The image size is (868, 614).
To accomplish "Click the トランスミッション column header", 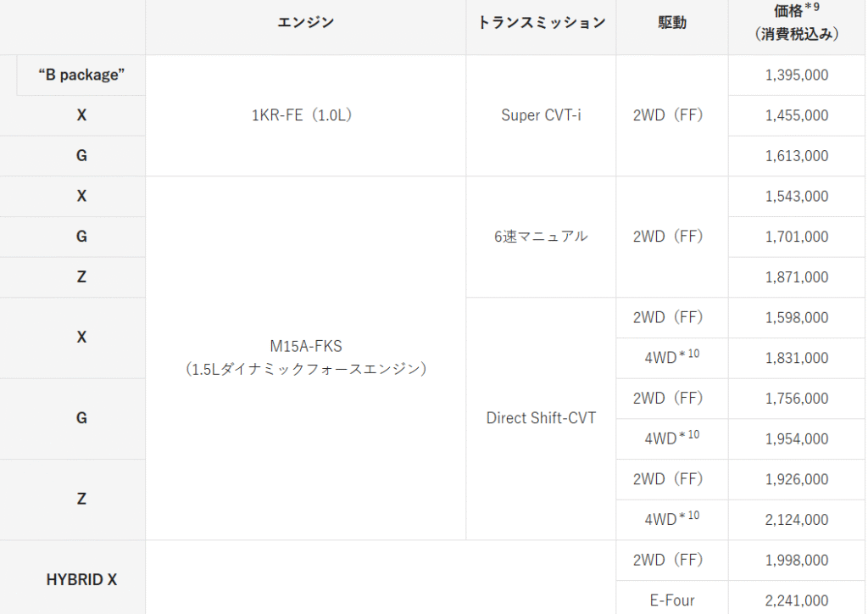I will 541,23.
